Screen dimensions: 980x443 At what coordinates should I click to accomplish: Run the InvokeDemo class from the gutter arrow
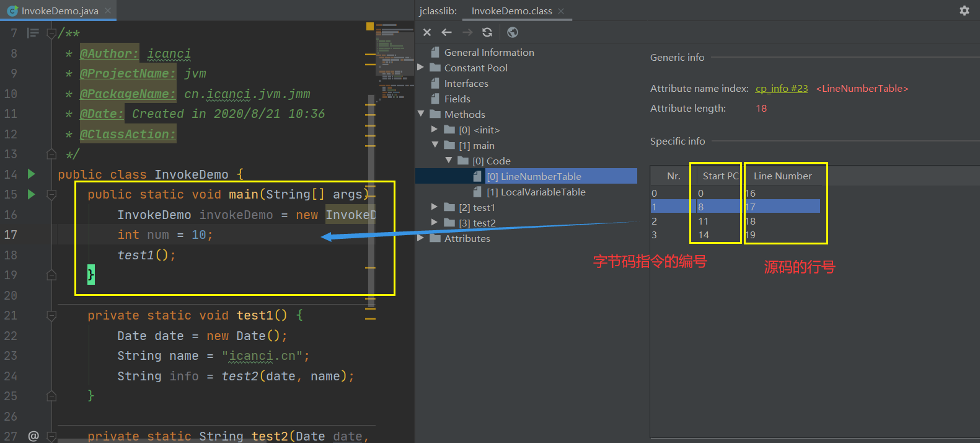pos(32,174)
